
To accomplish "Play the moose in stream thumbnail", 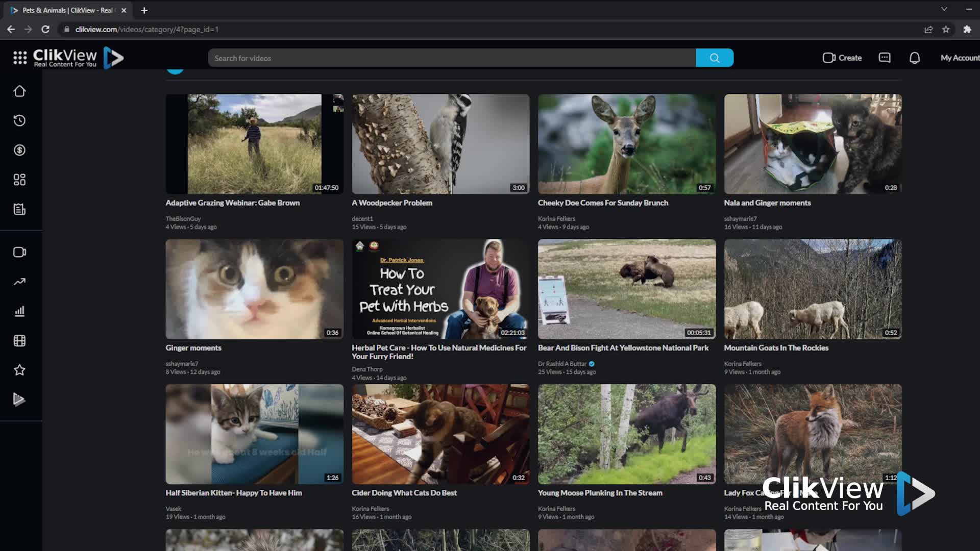I will [627, 434].
